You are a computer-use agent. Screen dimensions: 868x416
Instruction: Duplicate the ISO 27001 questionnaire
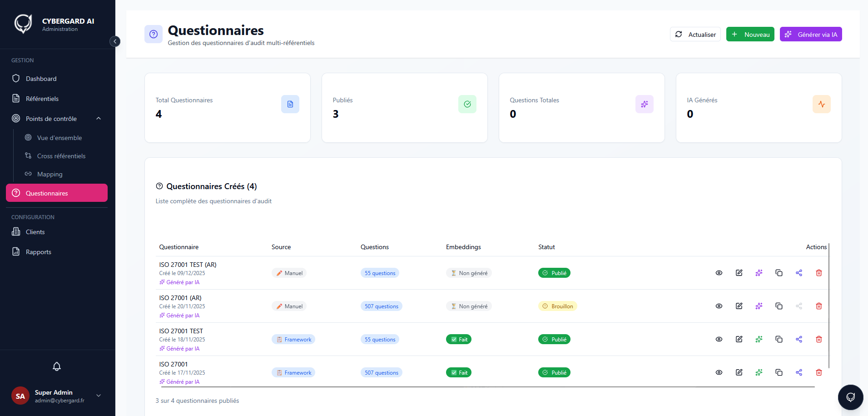779,372
